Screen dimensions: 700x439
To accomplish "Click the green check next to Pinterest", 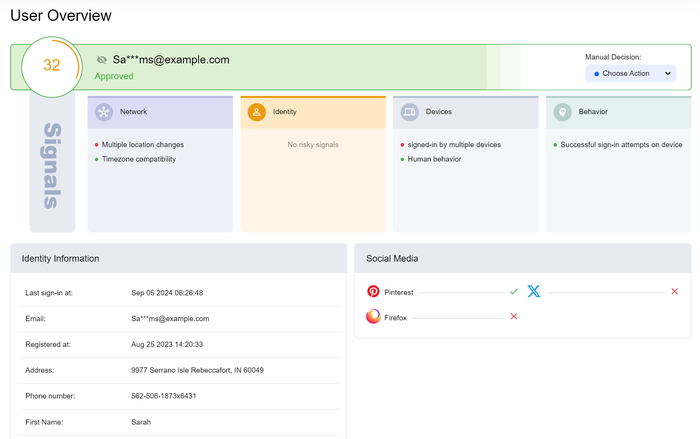I will tap(514, 292).
